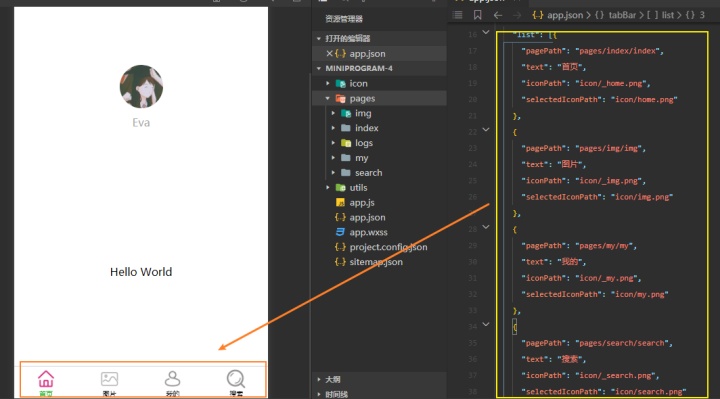
Task: Expand the utils folder arrow
Action: pyautogui.click(x=328, y=187)
